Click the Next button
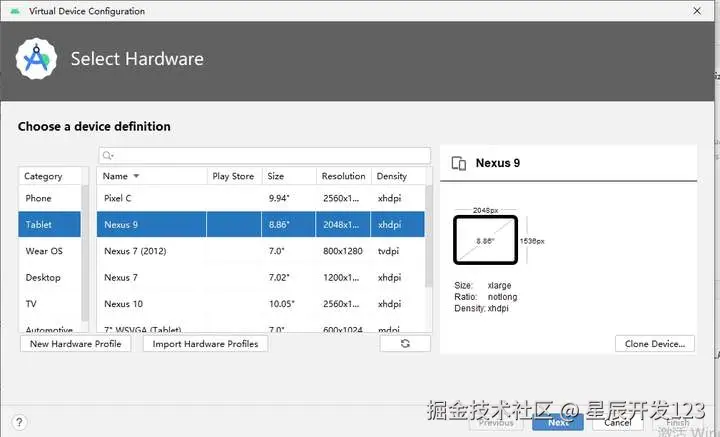 pyautogui.click(x=558, y=422)
